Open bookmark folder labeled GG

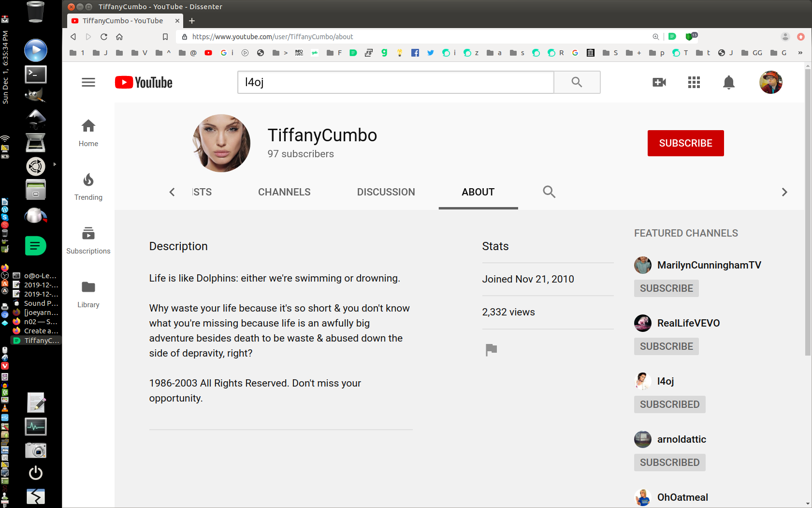coord(752,53)
